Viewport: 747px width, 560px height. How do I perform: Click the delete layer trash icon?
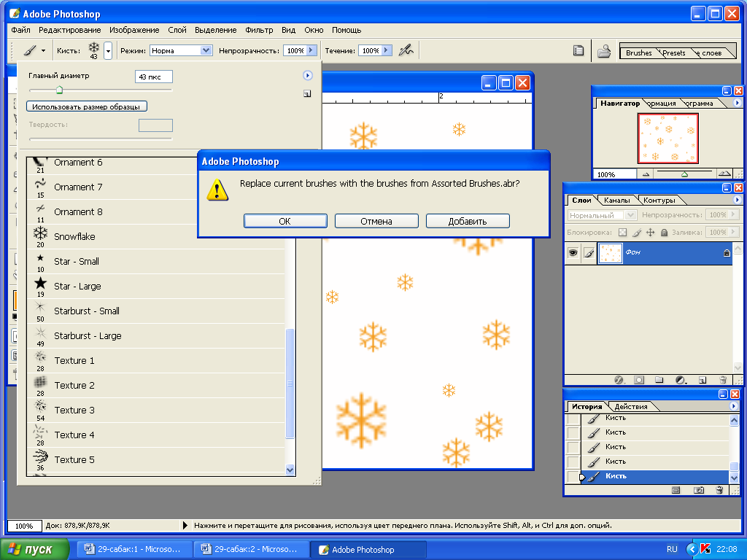pos(723,380)
